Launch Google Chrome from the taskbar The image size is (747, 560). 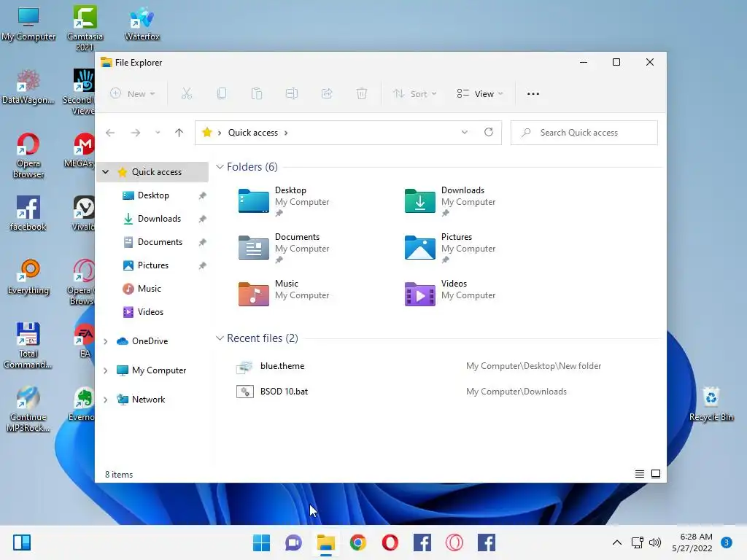[357, 542]
